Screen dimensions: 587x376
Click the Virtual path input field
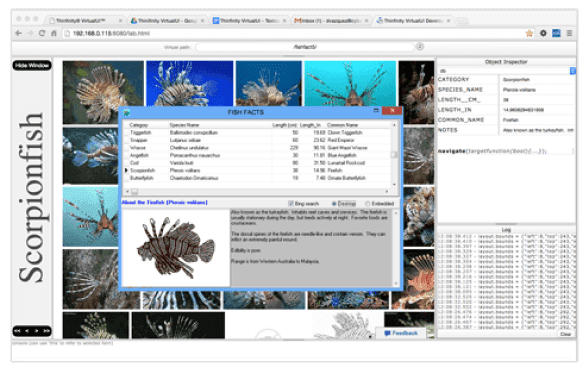pos(305,47)
